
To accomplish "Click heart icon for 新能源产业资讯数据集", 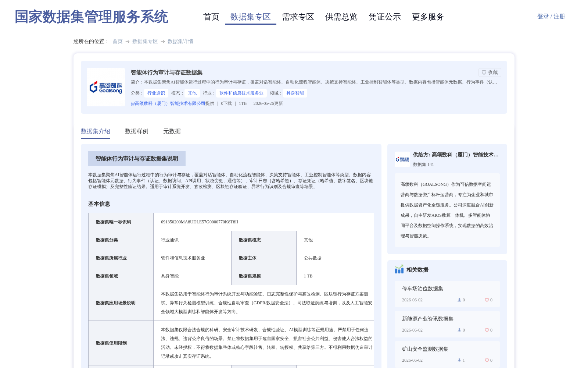I will click(x=487, y=330).
